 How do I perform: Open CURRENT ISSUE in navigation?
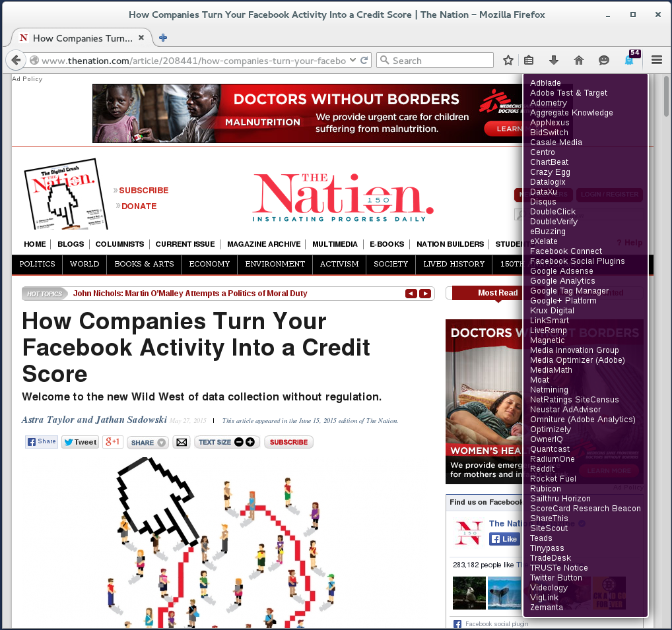[185, 244]
